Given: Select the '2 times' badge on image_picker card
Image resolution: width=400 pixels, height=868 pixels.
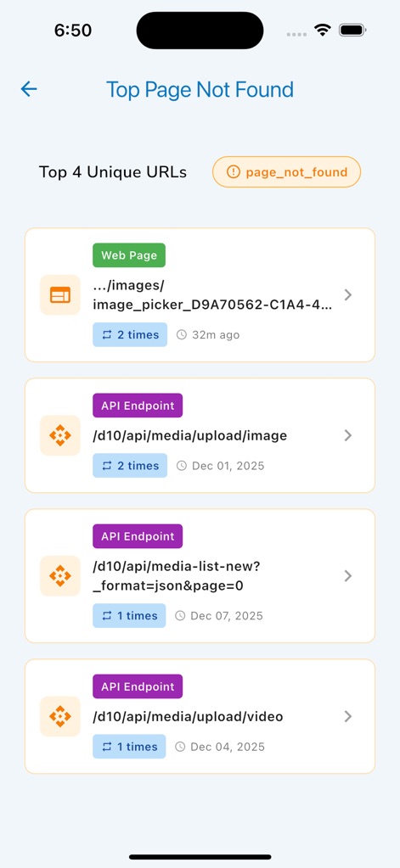Looking at the screenshot, I should 130,335.
